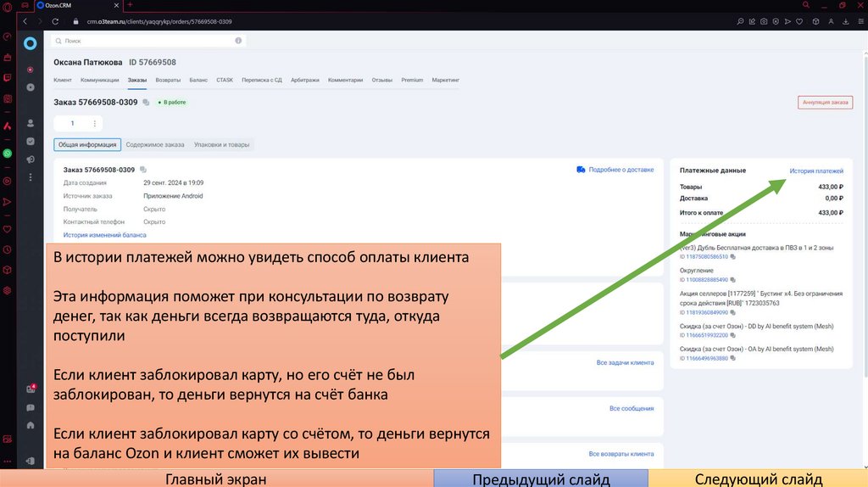Screen dimensions: 868x487
Task: Select the Упаковки и товары sub-tab
Action: click(x=221, y=144)
